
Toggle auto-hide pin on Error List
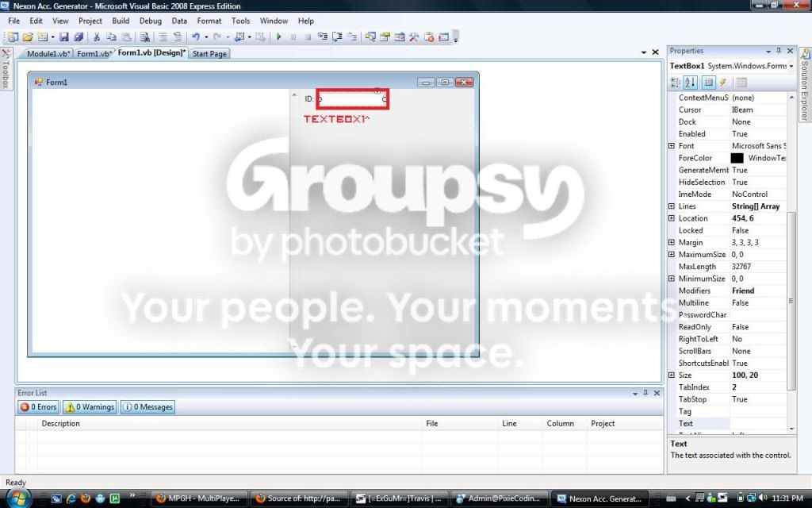[x=645, y=393]
